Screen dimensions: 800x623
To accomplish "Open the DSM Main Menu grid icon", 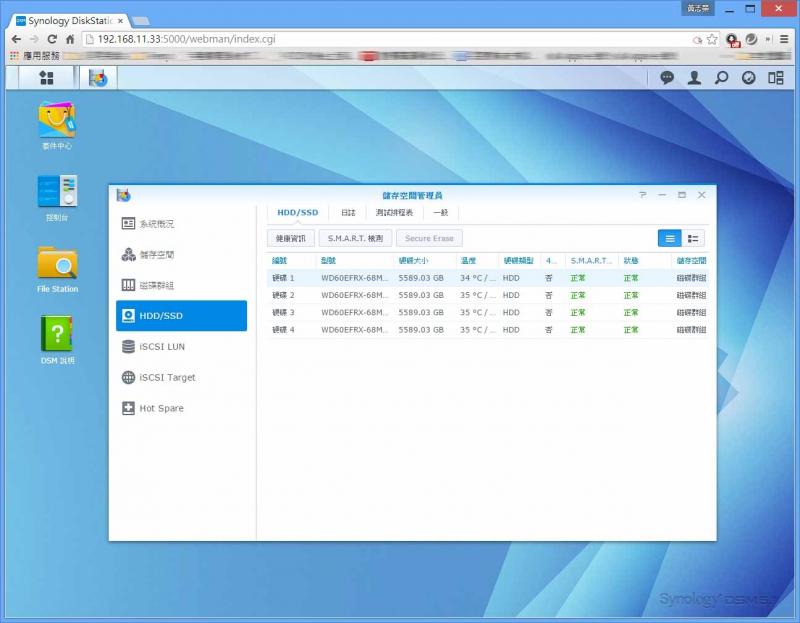I will click(x=46, y=78).
